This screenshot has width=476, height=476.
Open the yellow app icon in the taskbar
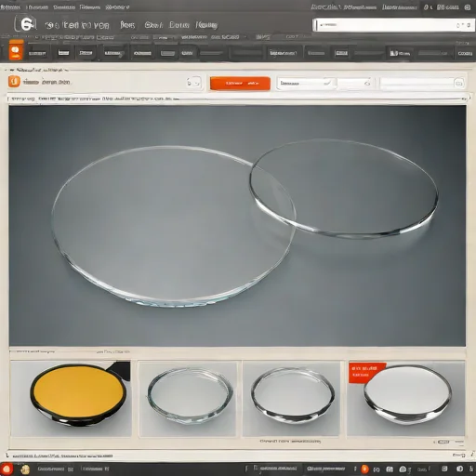(x=25, y=469)
